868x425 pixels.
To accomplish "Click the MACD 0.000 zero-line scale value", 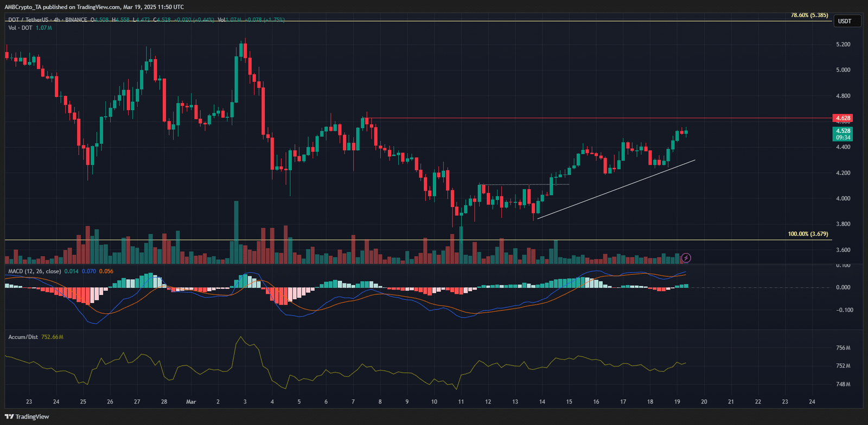I will (x=843, y=287).
